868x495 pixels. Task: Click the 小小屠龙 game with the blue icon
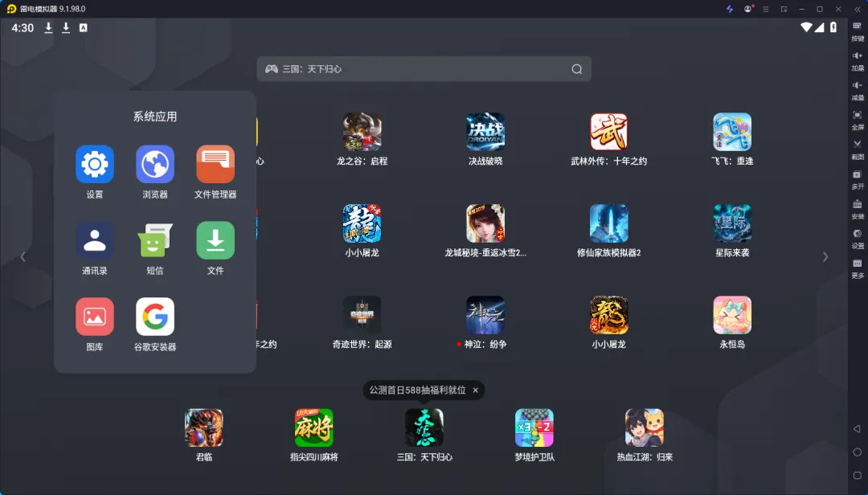point(362,223)
